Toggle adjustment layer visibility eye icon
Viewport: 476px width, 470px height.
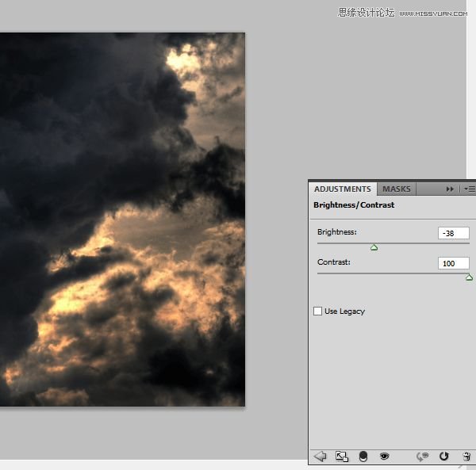click(385, 456)
